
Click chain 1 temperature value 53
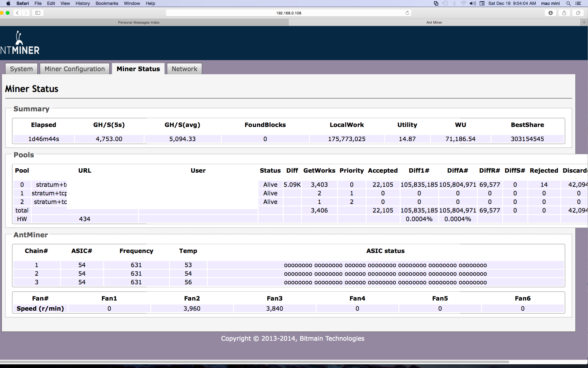tap(188, 265)
